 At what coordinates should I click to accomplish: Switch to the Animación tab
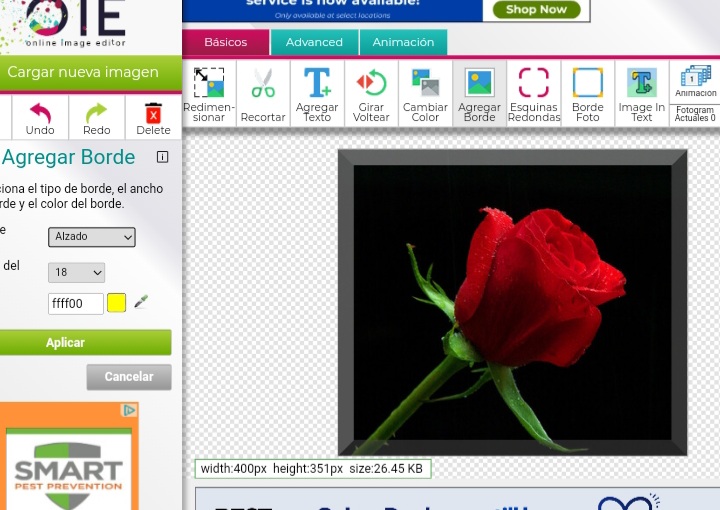click(403, 43)
